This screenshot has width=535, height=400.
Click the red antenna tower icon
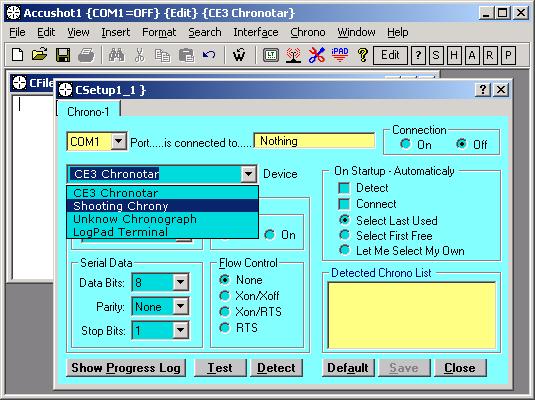tap(293, 55)
